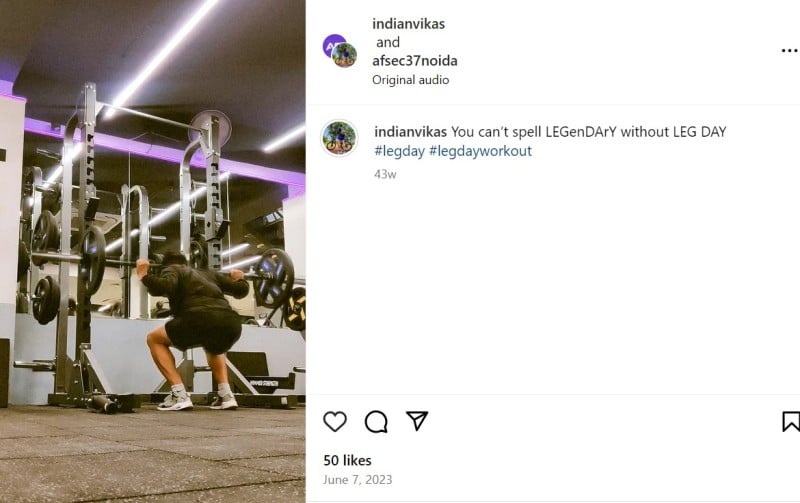Click the caption text about LEG DAY
Image resolution: width=800 pixels, height=503 pixels.
[588, 132]
